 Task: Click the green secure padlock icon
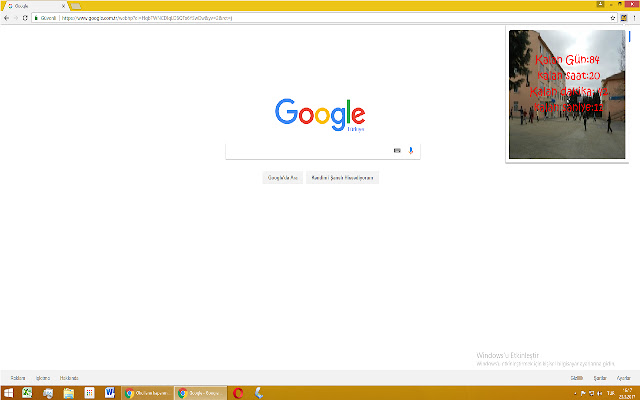[x=36, y=18]
